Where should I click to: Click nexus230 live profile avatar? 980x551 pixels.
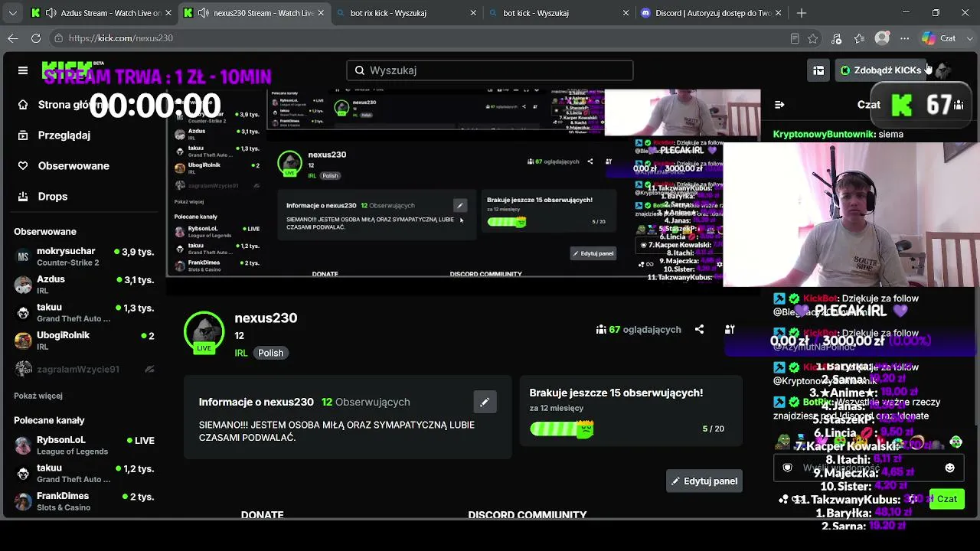click(x=204, y=332)
